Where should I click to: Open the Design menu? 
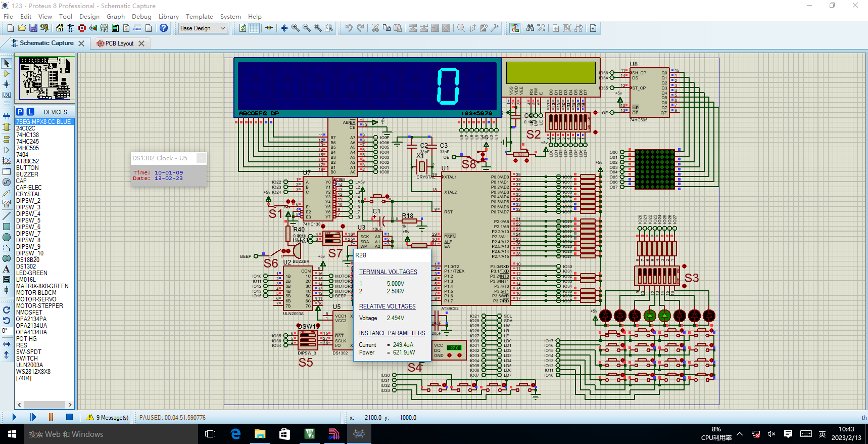(x=89, y=17)
